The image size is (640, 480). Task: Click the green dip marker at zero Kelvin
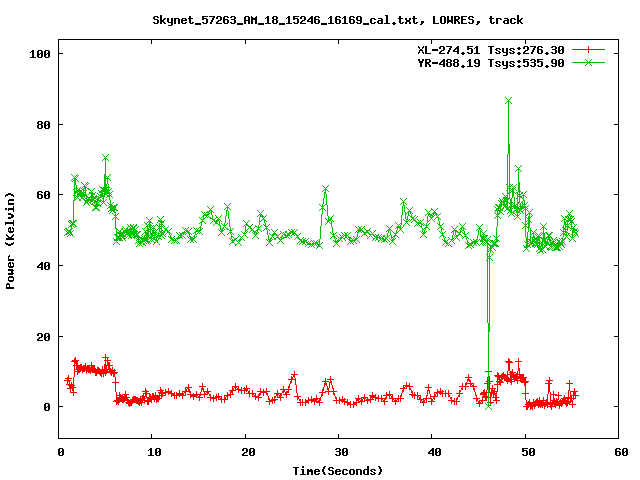click(489, 407)
